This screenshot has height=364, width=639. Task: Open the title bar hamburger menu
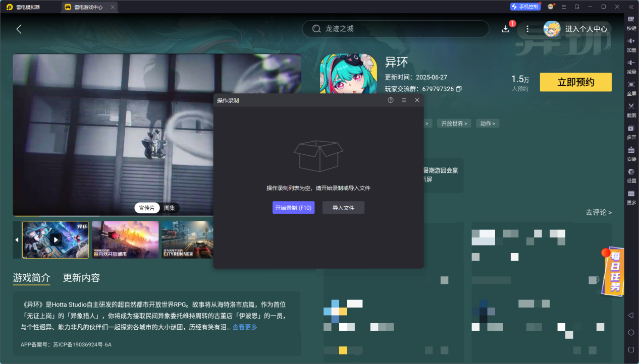click(564, 7)
